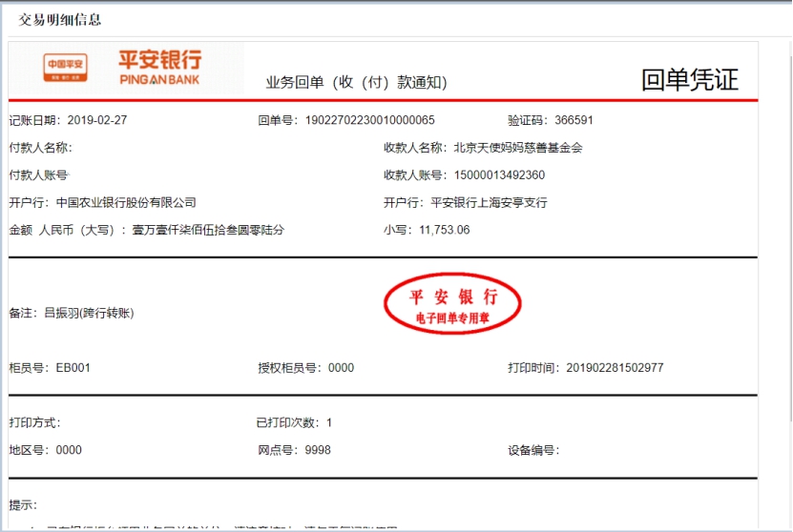
Task: Click the red 平安银行 电子回单专用章 stamp
Action: [452, 304]
